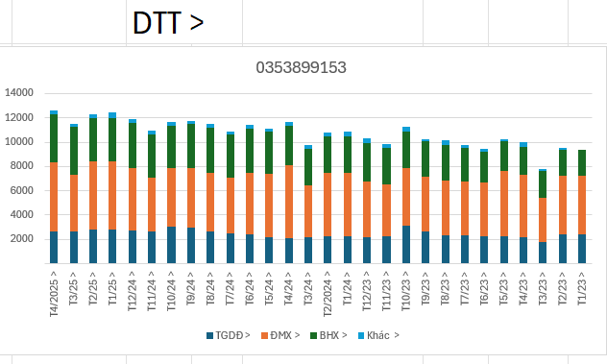
Task: Click the T3/23 axis label
Action: 543,288
